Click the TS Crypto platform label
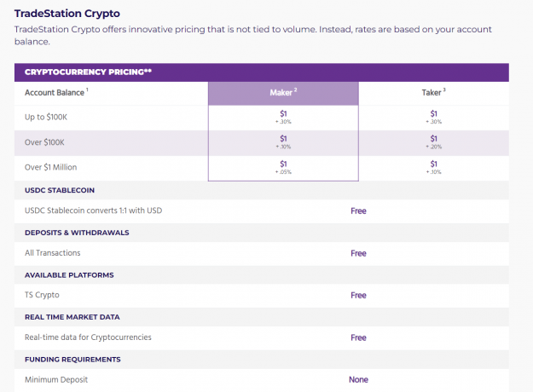533x392 pixels. click(x=42, y=295)
